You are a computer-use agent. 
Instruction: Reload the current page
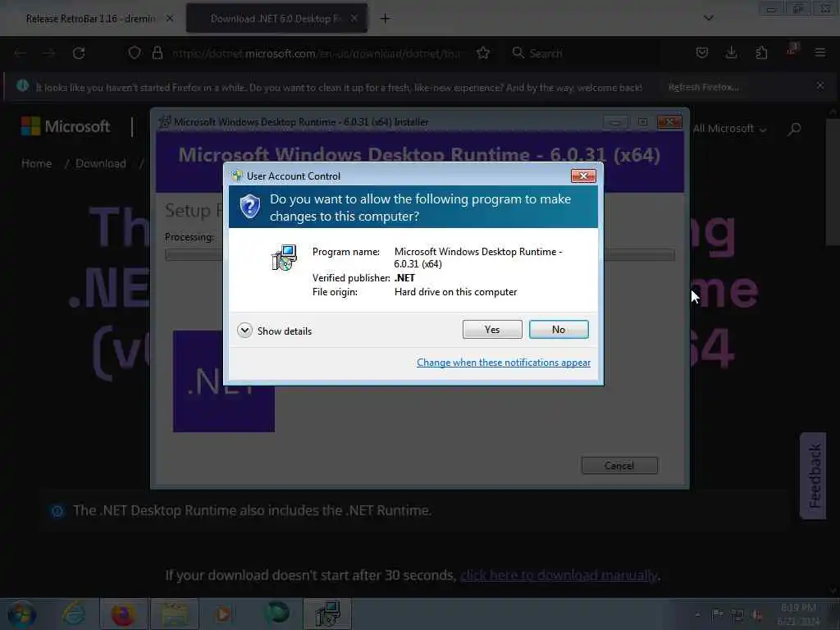point(79,53)
